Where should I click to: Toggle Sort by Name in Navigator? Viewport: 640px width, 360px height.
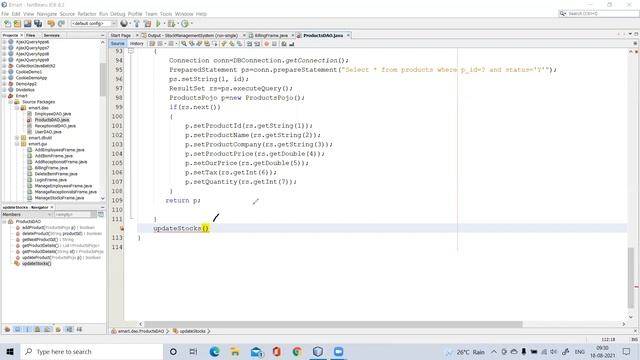click(x=69, y=329)
